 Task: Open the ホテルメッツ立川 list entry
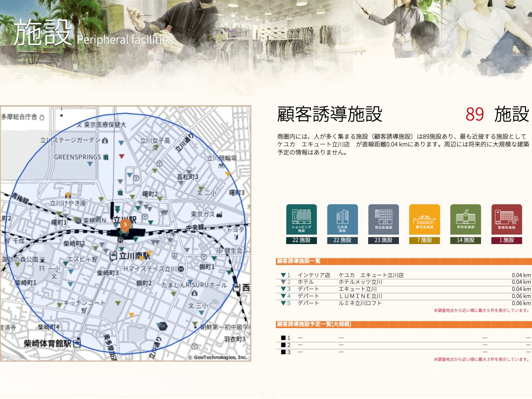tap(360, 282)
